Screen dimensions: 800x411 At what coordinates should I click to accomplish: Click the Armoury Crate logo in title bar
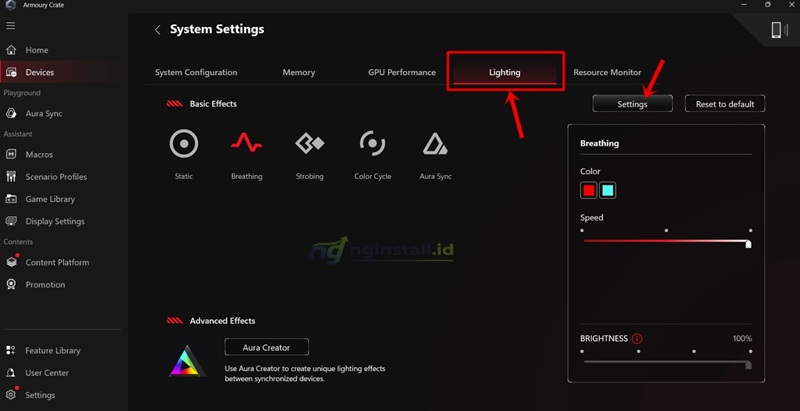coord(11,5)
